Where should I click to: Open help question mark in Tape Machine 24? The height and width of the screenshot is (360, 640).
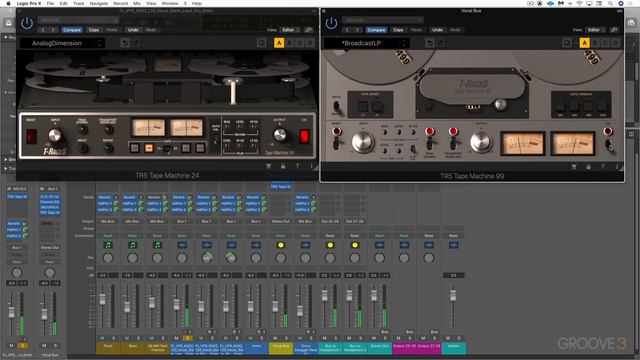pos(297,166)
